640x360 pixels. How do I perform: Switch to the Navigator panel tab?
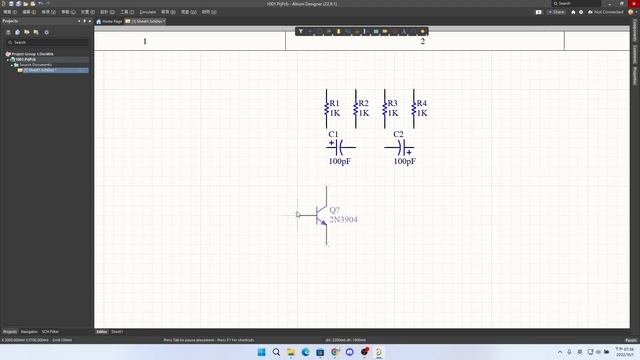click(29, 332)
